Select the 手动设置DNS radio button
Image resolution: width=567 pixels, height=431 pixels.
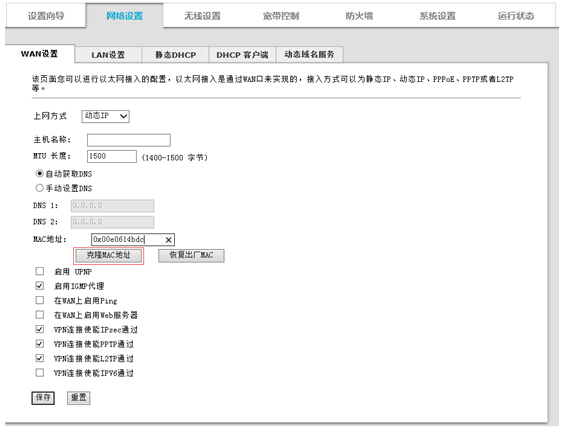click(x=39, y=188)
